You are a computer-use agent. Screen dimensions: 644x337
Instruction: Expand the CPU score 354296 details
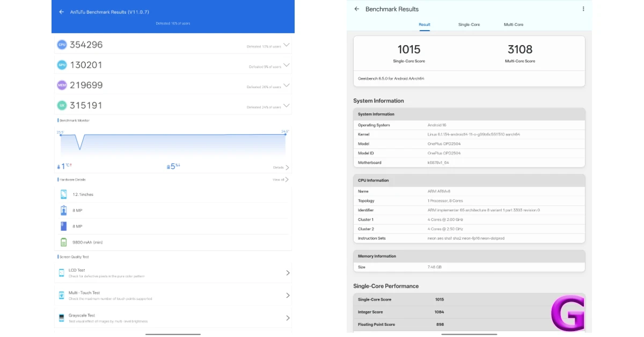pyautogui.click(x=287, y=45)
